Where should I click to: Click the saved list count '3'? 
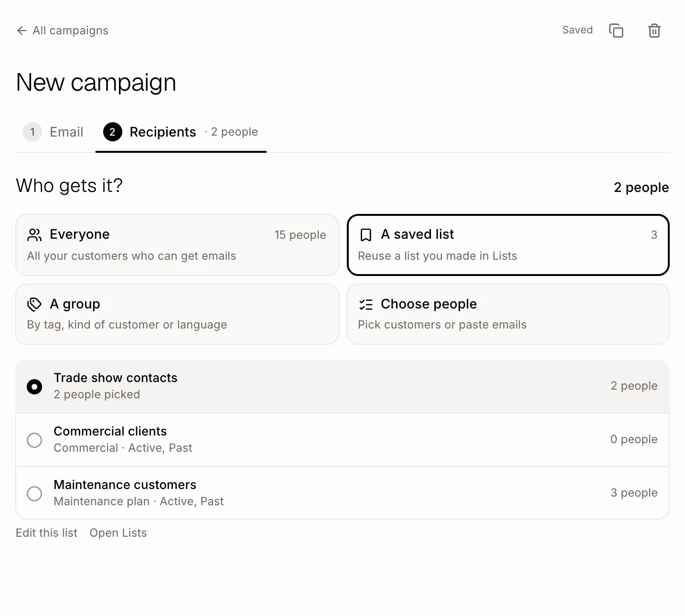click(x=654, y=235)
